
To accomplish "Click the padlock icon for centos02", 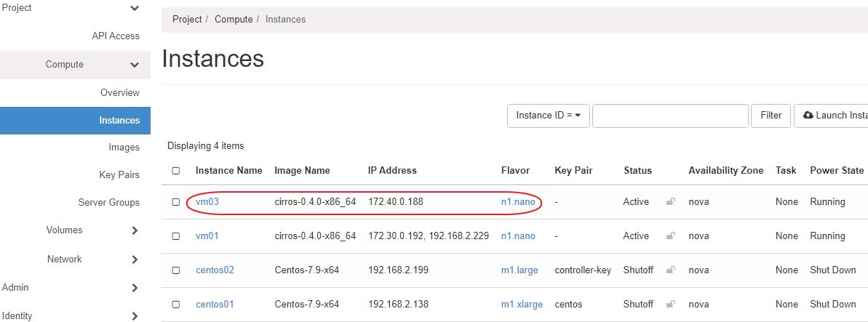I will click(670, 270).
